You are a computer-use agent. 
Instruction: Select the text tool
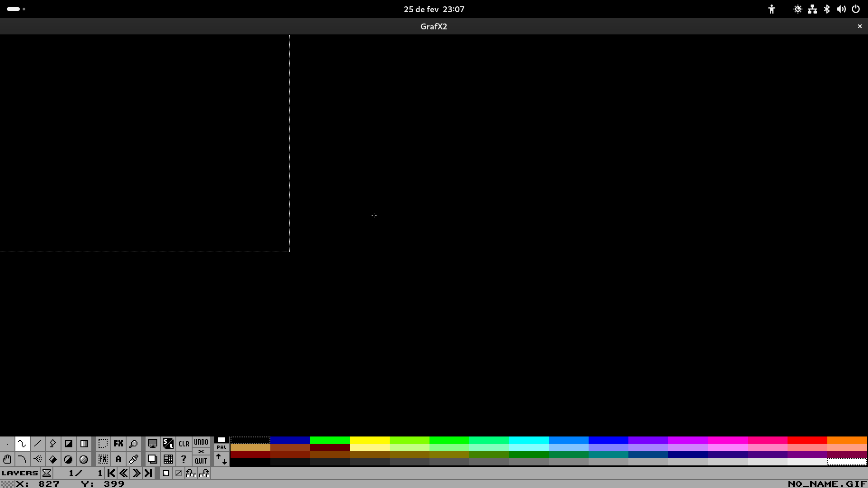[118, 460]
